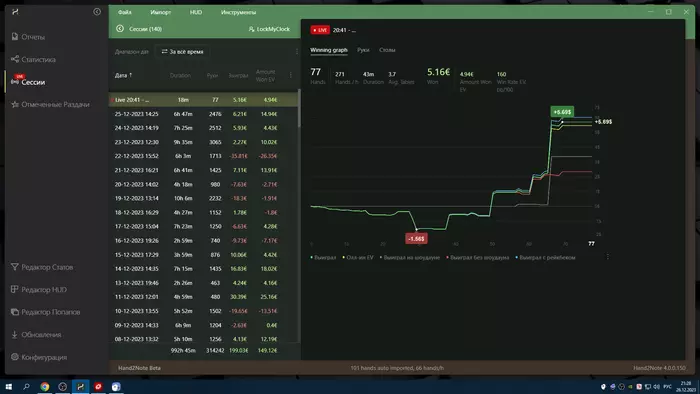
Task: Click the Hand2Note logo at top left
Action: tap(15, 12)
